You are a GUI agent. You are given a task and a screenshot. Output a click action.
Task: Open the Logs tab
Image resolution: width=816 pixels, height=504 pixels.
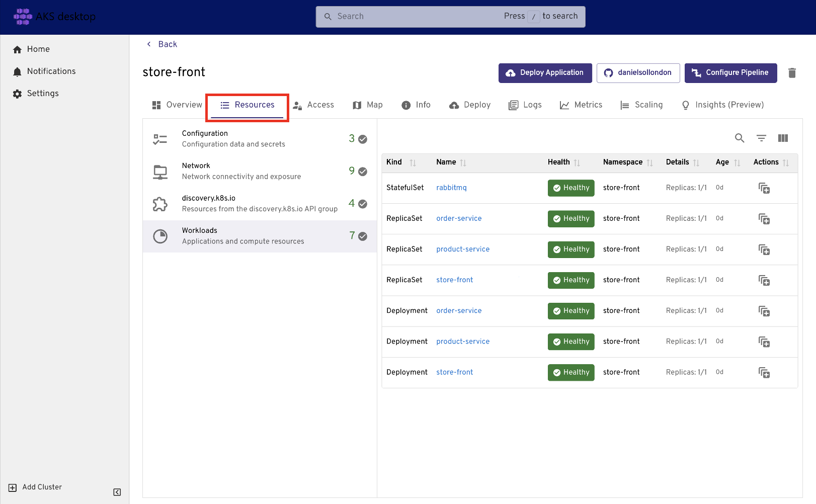click(x=525, y=105)
